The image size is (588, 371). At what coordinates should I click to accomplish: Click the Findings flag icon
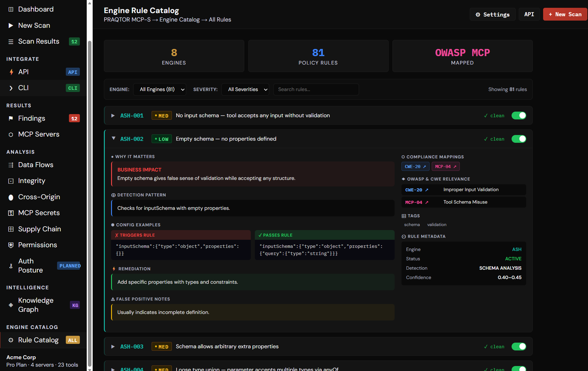[x=11, y=118]
